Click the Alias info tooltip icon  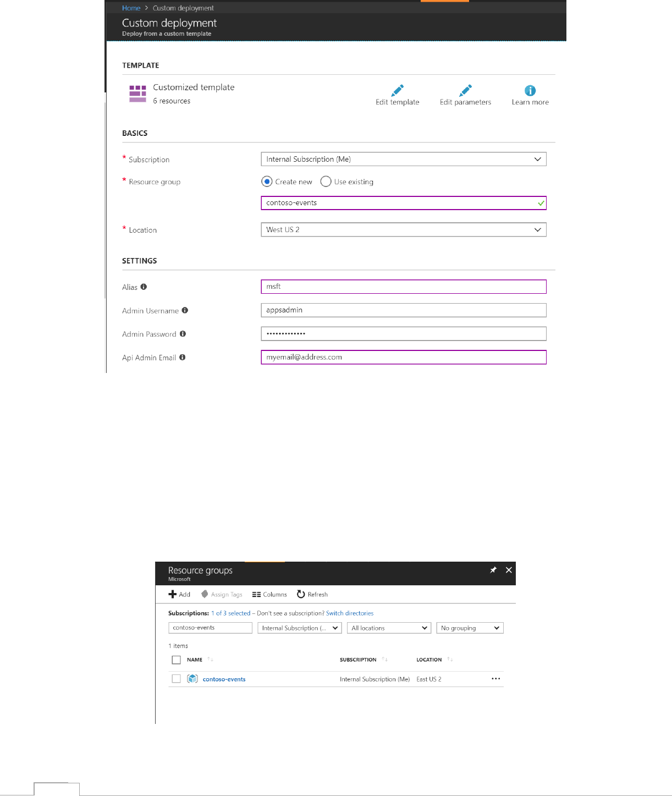(x=144, y=287)
